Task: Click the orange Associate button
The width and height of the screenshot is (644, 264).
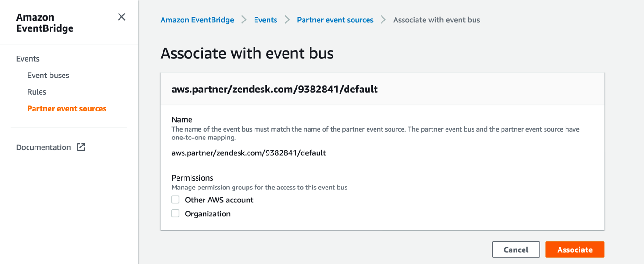Action: pos(574,250)
